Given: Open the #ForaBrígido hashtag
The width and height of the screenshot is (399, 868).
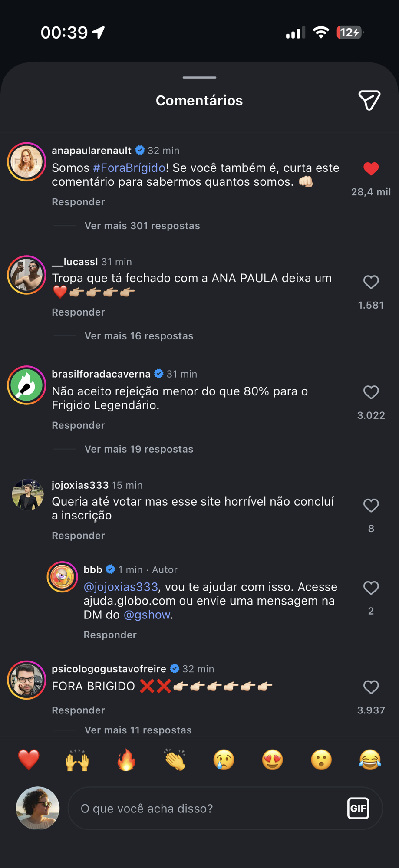Looking at the screenshot, I should (129, 168).
